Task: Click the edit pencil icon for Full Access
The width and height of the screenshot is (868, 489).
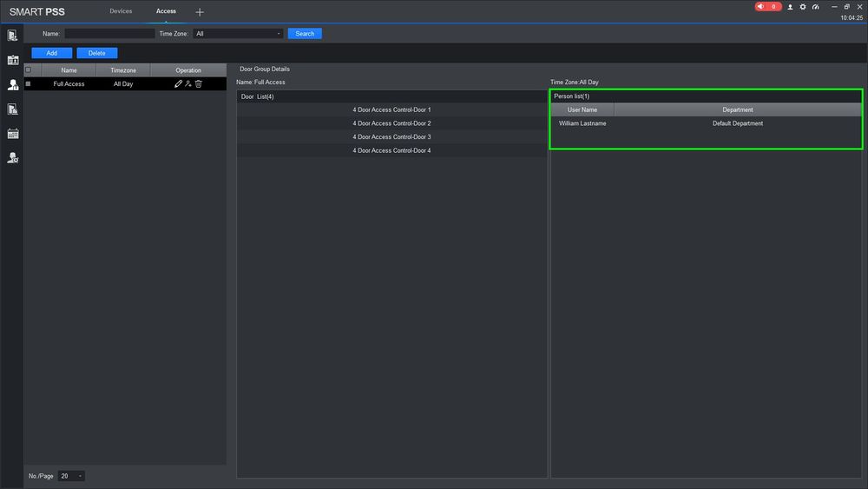Action: coord(178,83)
